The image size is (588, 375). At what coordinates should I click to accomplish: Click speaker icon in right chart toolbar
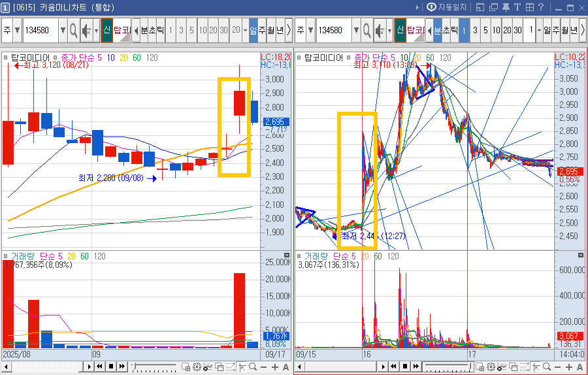point(380,30)
